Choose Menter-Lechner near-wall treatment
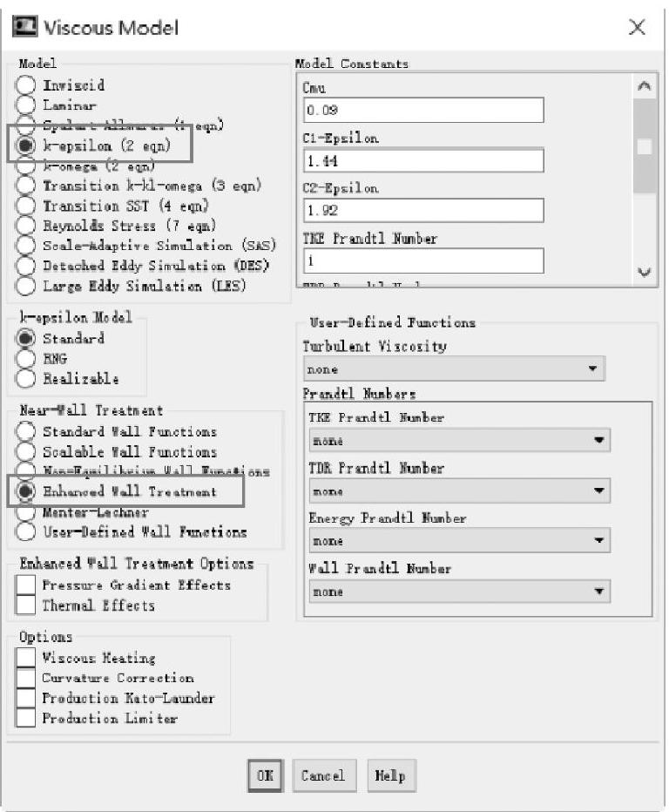 point(25,511)
